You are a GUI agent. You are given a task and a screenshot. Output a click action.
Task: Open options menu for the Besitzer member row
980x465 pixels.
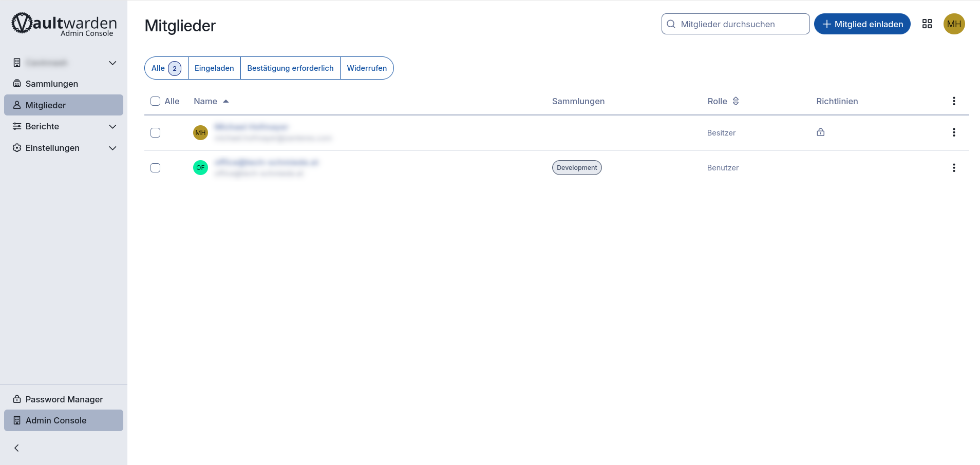pos(953,132)
